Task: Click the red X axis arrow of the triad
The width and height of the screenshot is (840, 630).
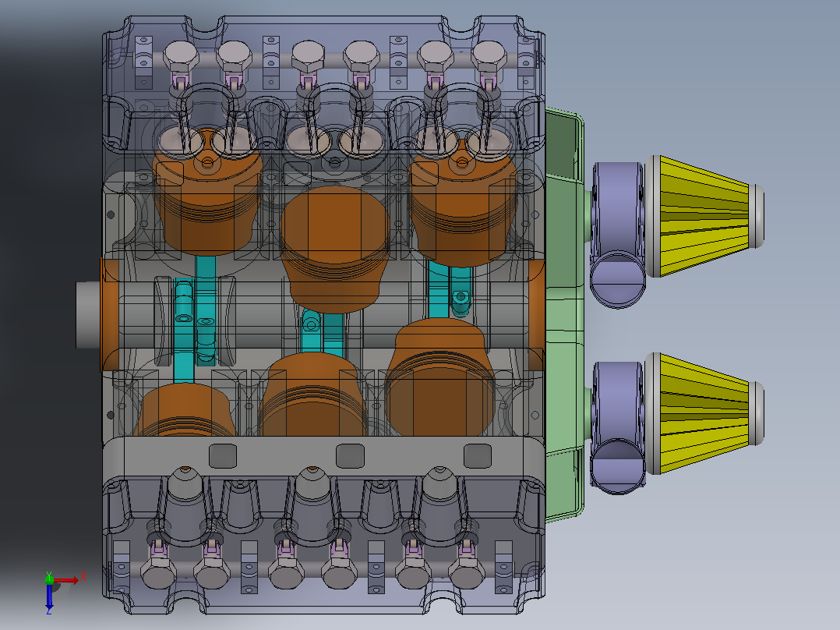Action: tap(65, 580)
